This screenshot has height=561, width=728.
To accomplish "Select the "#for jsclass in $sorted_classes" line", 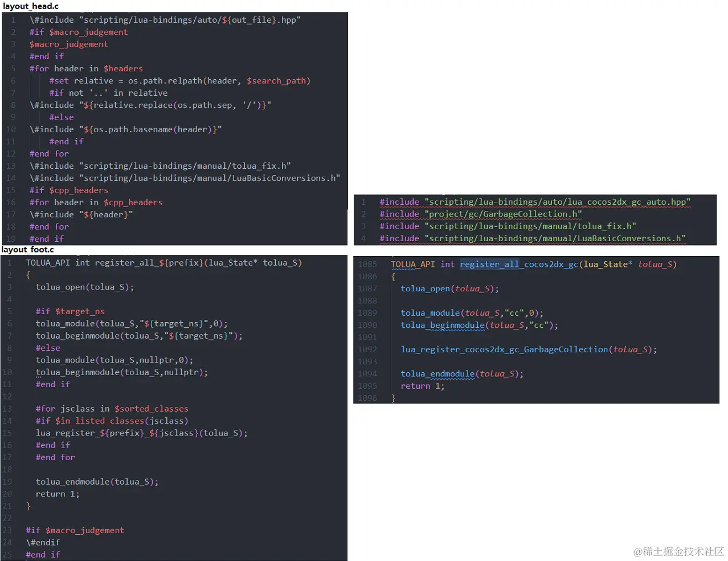I will 112,409.
